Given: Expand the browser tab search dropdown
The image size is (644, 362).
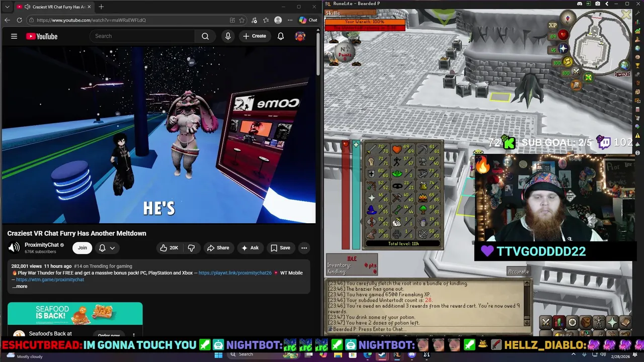Looking at the screenshot, I should [7, 7].
